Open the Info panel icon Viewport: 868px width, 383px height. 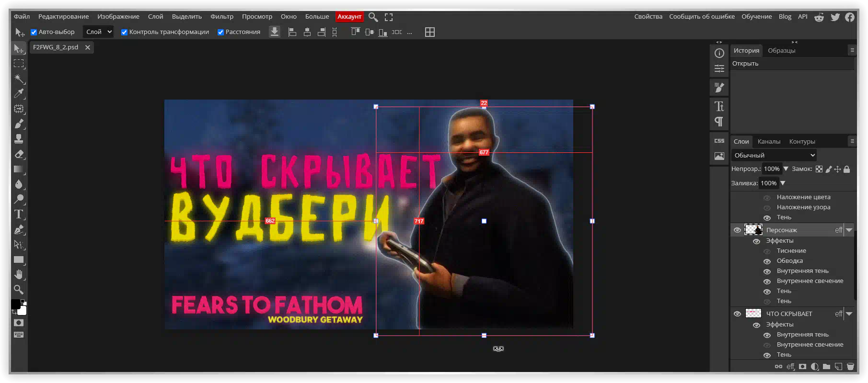click(x=719, y=53)
